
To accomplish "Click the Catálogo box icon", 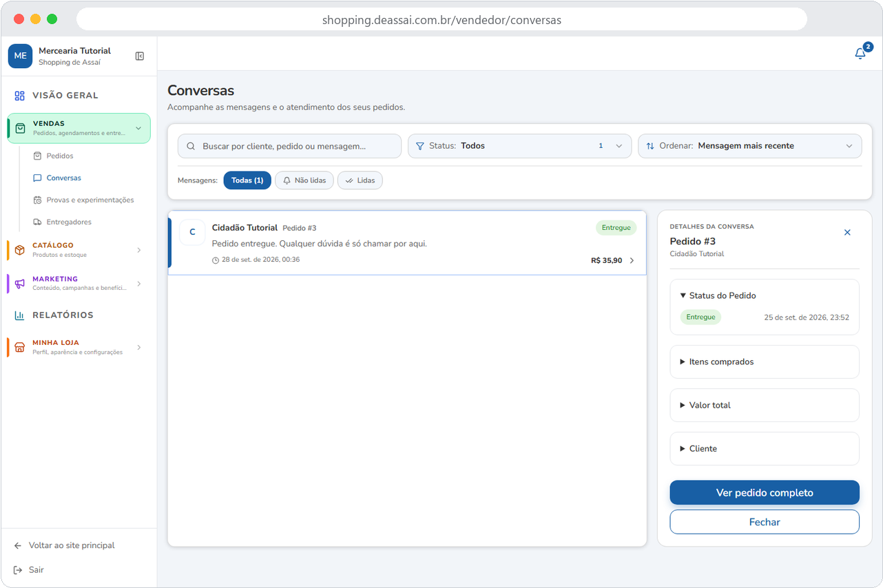I will point(19,250).
